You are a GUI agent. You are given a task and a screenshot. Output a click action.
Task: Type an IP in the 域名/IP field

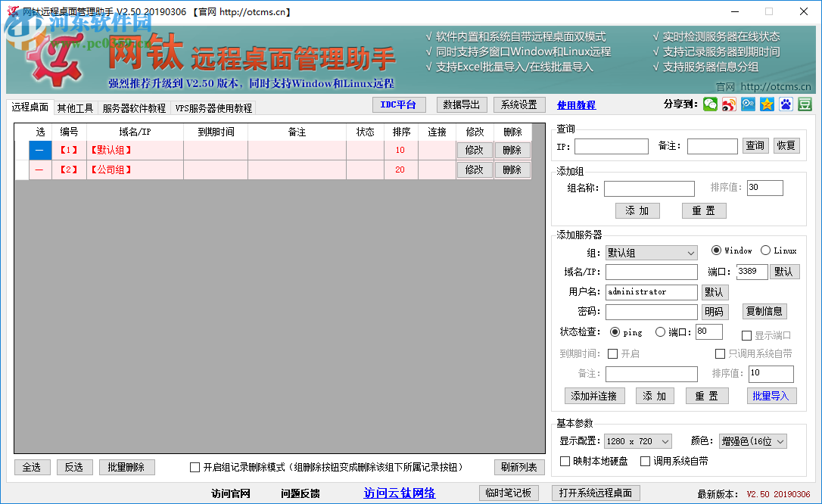tap(651, 271)
